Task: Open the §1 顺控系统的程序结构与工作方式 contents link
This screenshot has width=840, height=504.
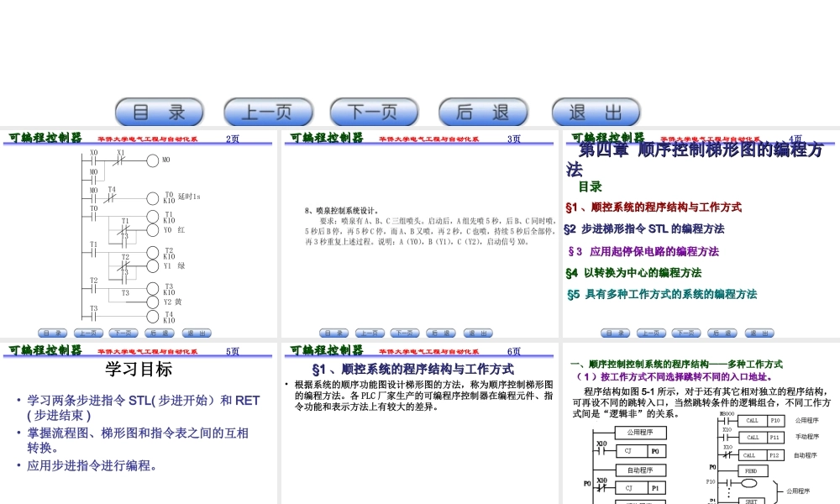Action: coord(653,207)
